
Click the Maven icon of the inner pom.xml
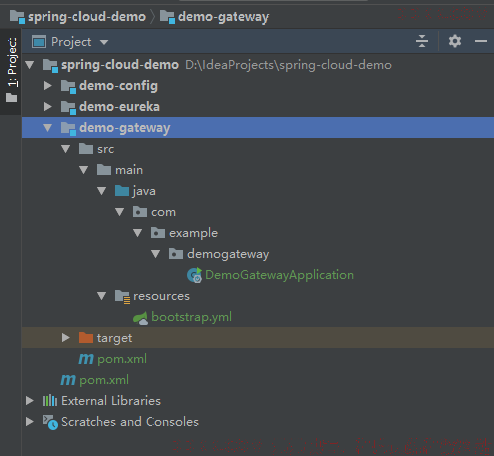coord(86,359)
